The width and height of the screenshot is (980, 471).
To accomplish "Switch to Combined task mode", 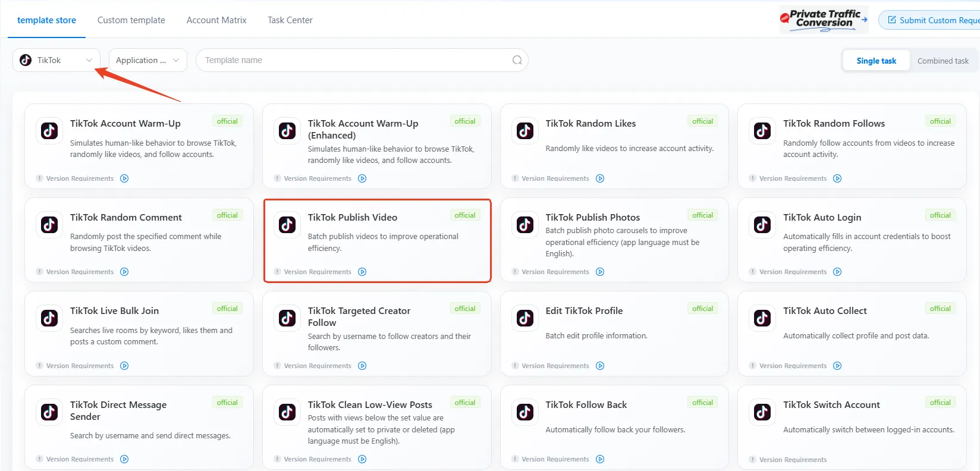I will pos(943,61).
